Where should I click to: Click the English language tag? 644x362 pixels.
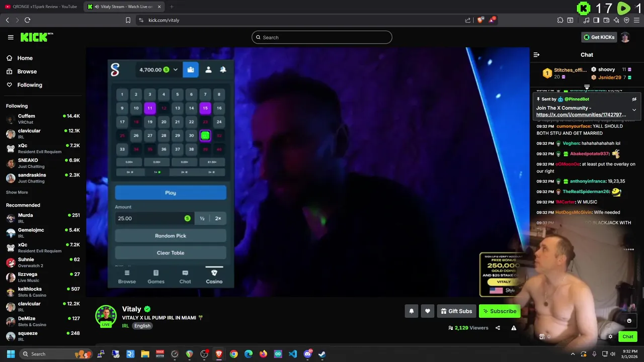tap(142, 326)
